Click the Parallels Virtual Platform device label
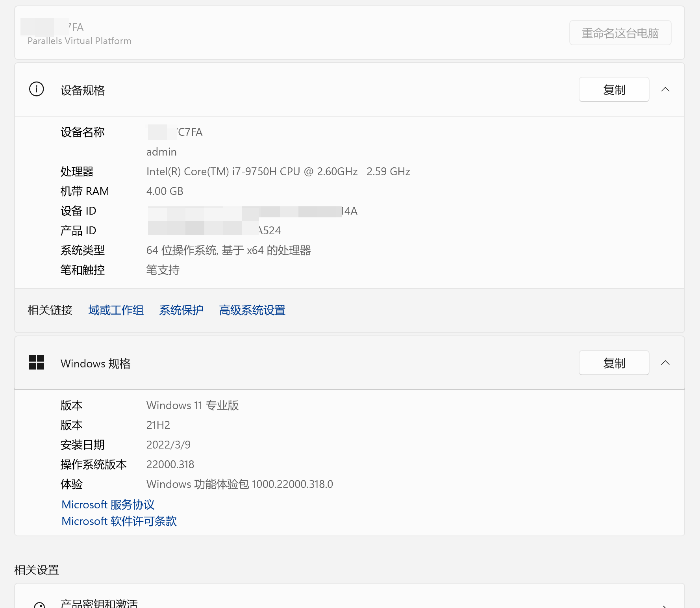This screenshot has height=608, width=700. point(79,41)
